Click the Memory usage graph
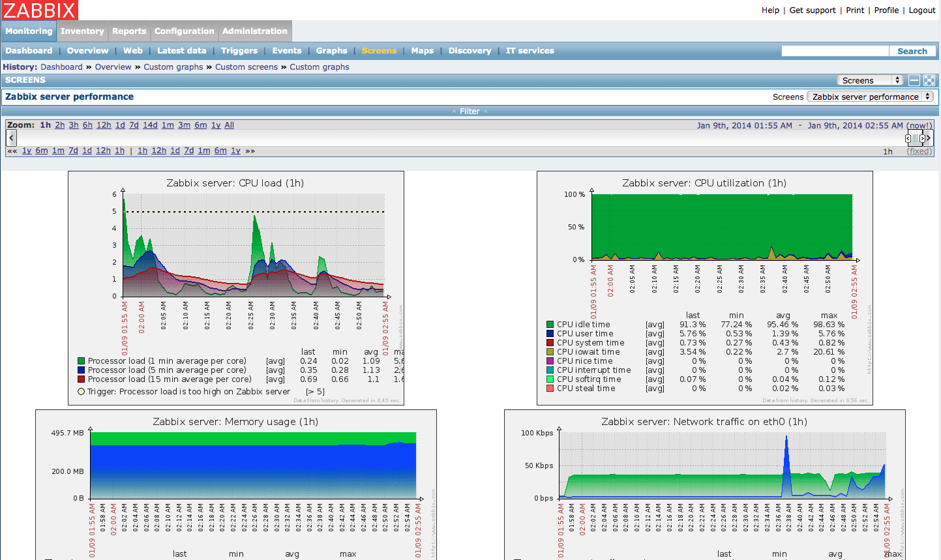Screen dimensions: 941x560 coord(236,484)
